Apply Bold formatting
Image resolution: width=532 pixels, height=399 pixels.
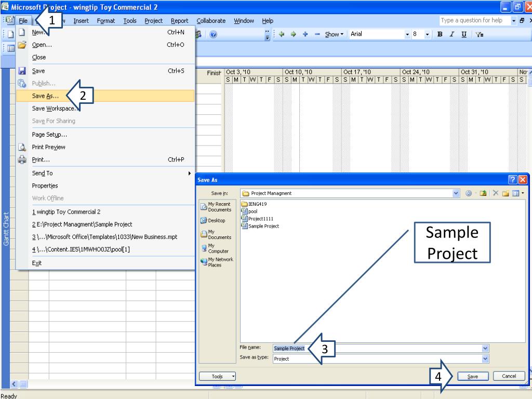click(440, 34)
